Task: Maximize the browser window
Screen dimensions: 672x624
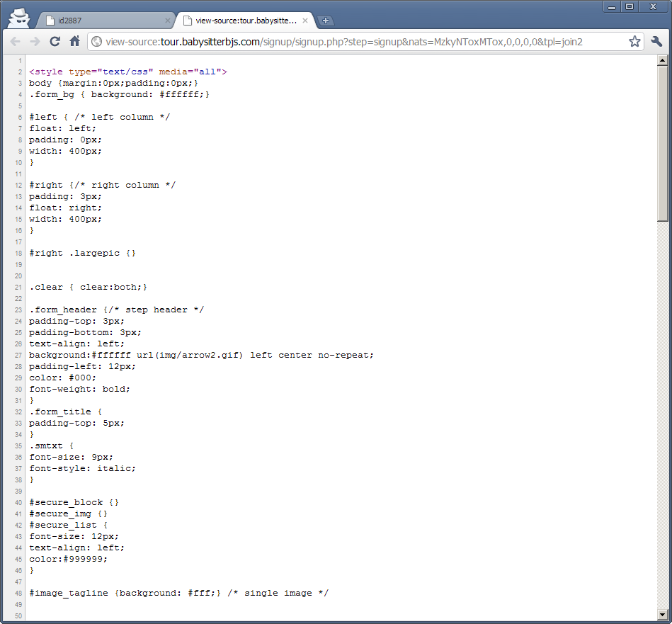Action: coord(630,6)
